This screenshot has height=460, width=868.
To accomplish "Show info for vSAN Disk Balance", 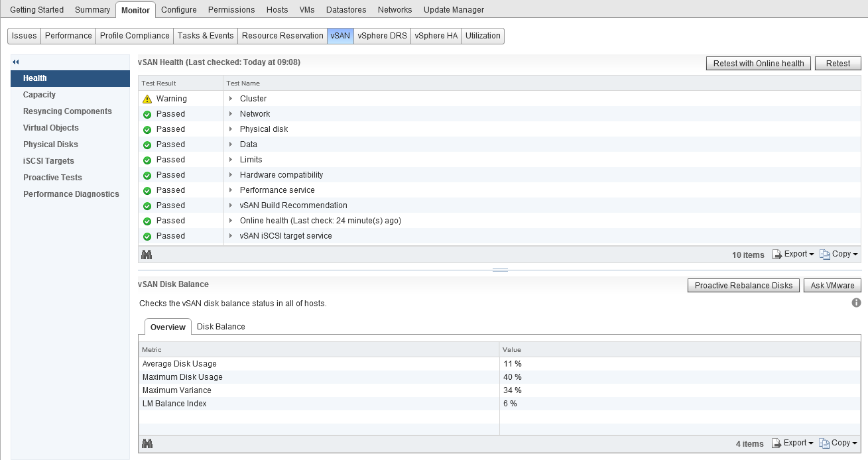I will click(x=856, y=303).
